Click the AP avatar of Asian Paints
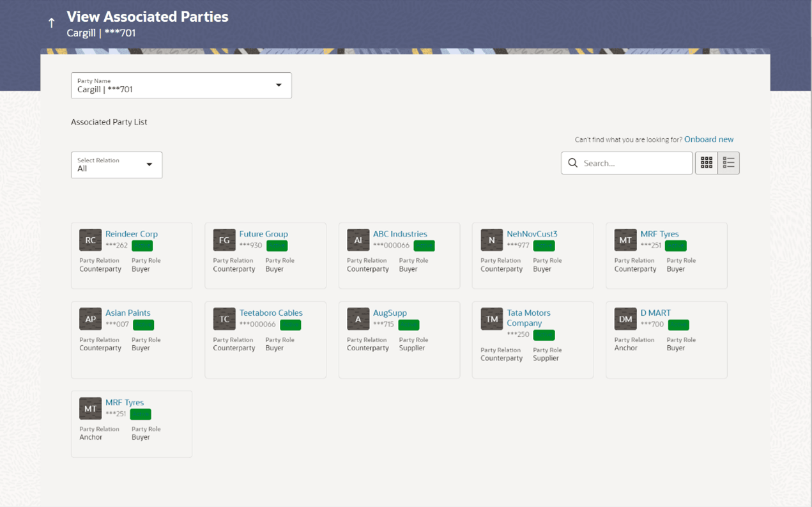The image size is (812, 507). 90,318
